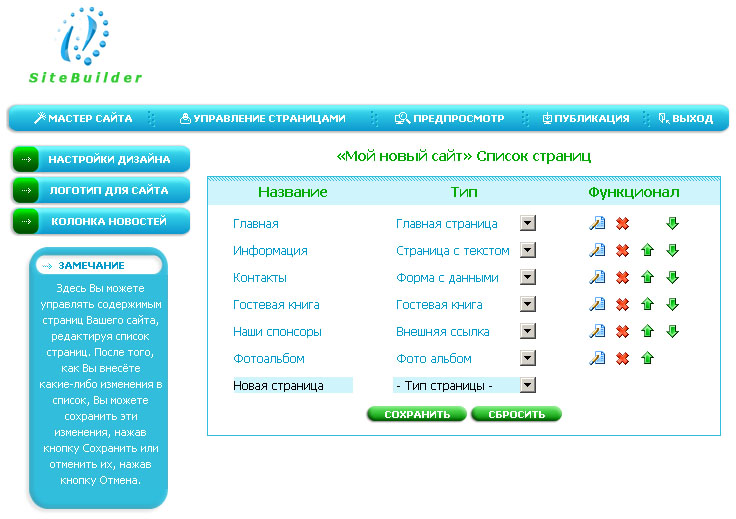Delete the Гостевая книга page
This screenshot has width=736, height=519.
[x=622, y=305]
